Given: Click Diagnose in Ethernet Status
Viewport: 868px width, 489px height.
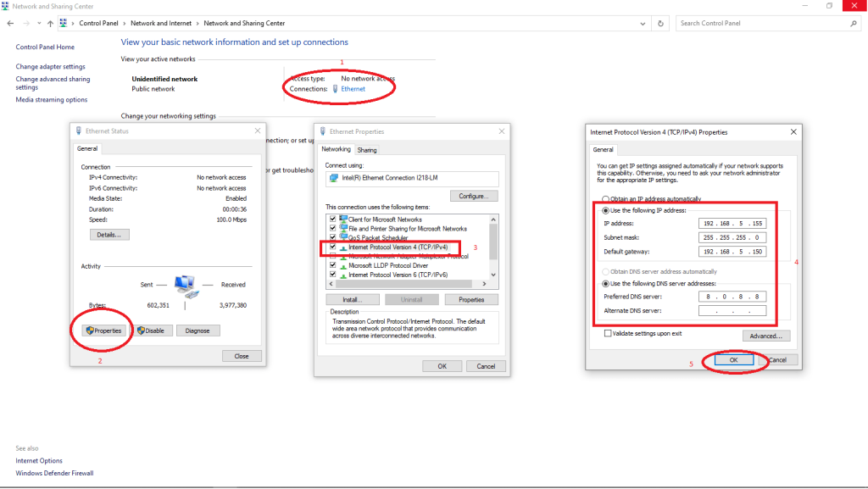Looking at the screenshot, I should [198, 331].
